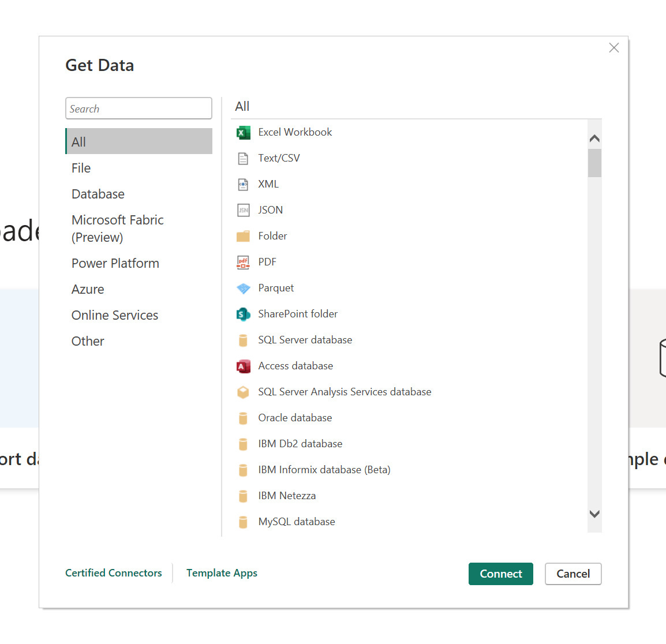Click the IBM Db2 database icon
Screen dimensions: 666x644
click(243, 444)
